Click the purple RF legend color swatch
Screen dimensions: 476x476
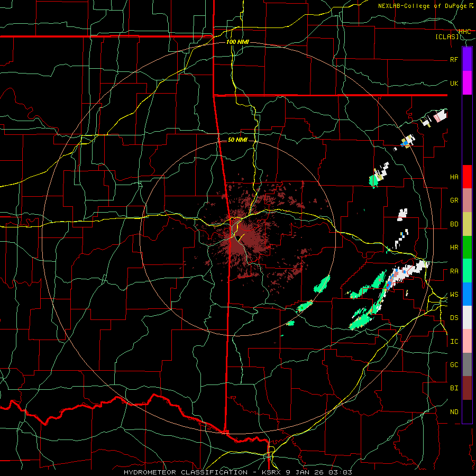[467, 59]
